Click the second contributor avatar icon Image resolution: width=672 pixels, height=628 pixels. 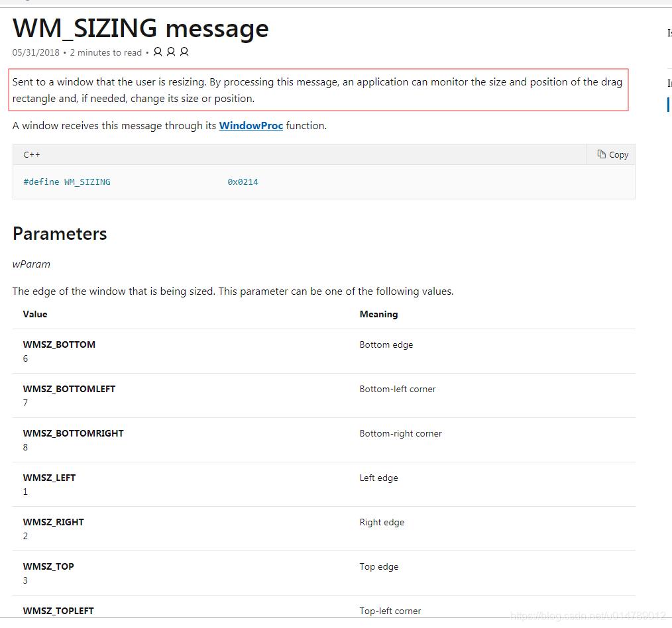[170, 51]
